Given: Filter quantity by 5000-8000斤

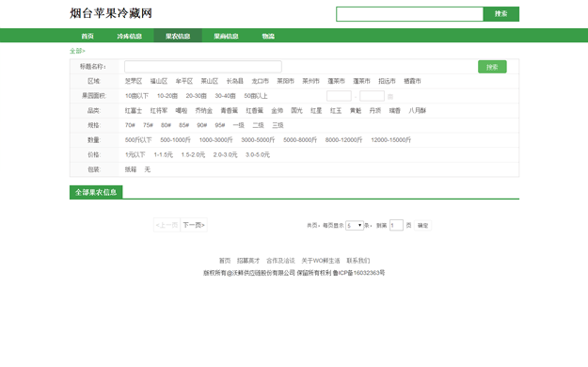Looking at the screenshot, I should 300,140.
